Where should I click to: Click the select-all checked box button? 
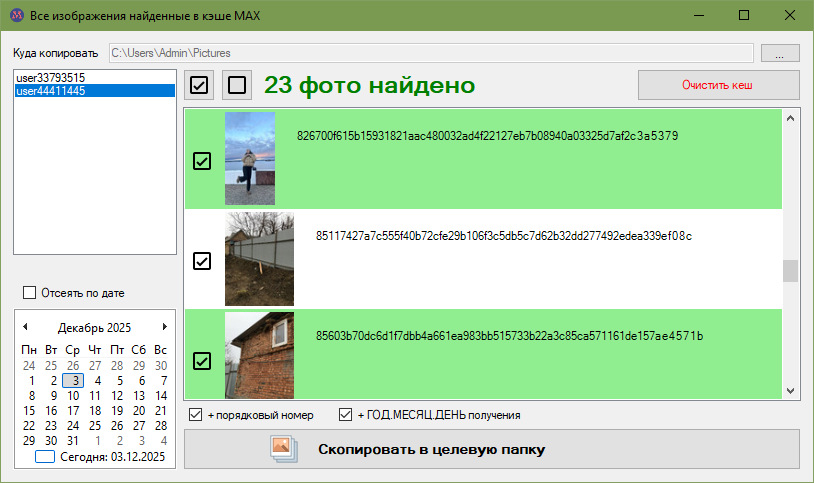tap(199, 86)
